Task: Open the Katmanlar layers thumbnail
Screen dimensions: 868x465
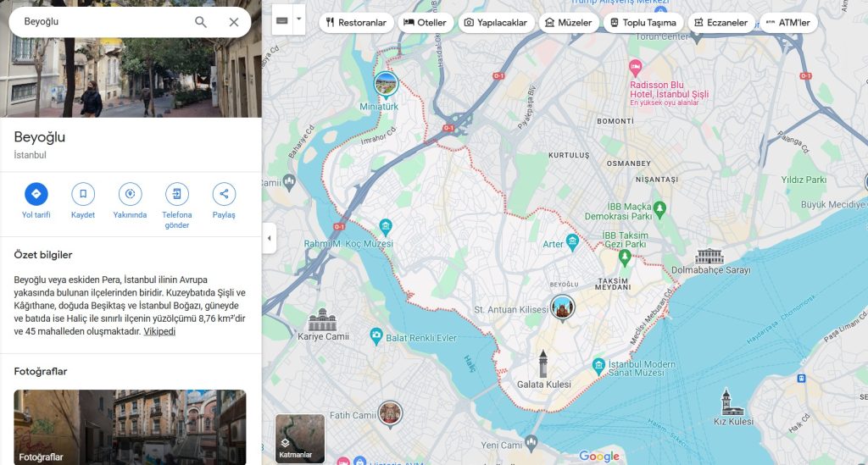Action: (300, 438)
